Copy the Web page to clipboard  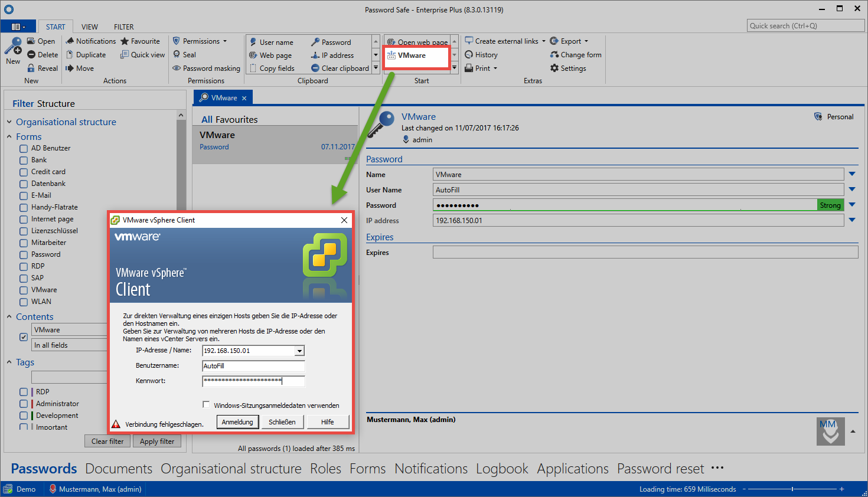[270, 55]
